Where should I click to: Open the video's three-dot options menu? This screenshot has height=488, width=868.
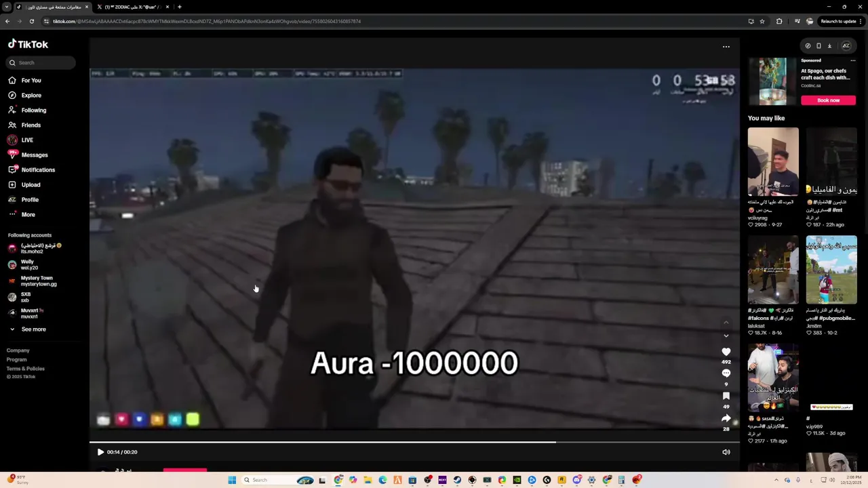pos(726,47)
